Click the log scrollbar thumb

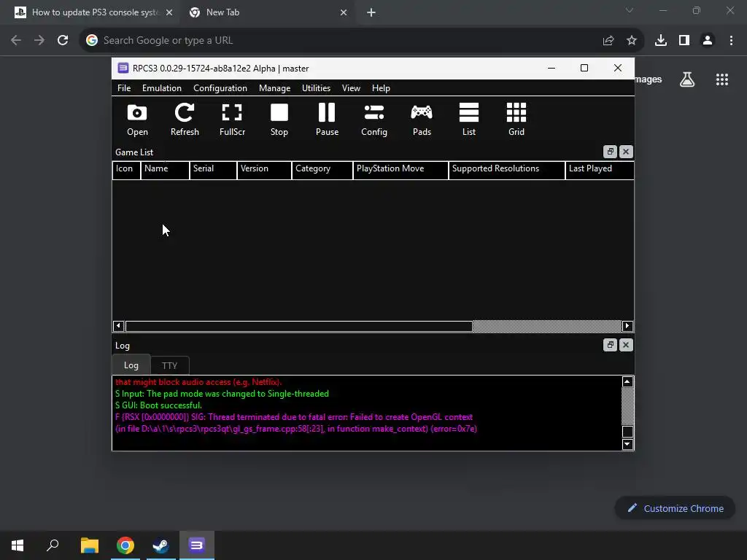(x=627, y=432)
